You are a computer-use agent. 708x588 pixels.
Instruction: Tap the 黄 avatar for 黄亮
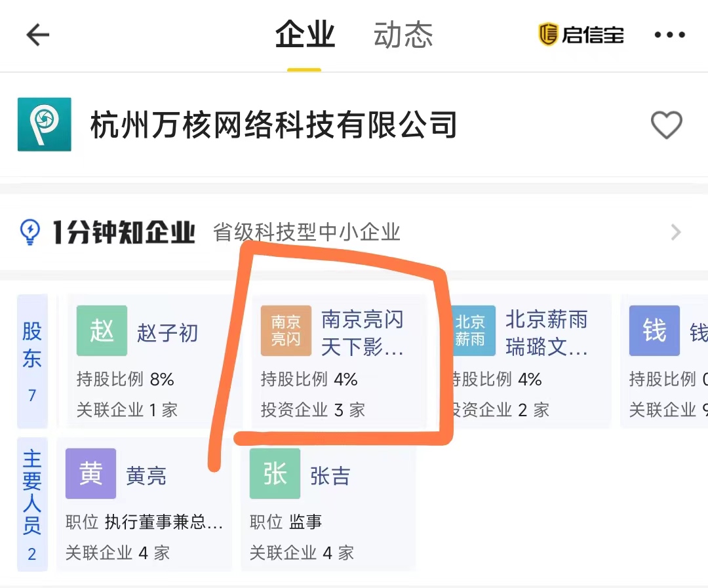point(90,475)
